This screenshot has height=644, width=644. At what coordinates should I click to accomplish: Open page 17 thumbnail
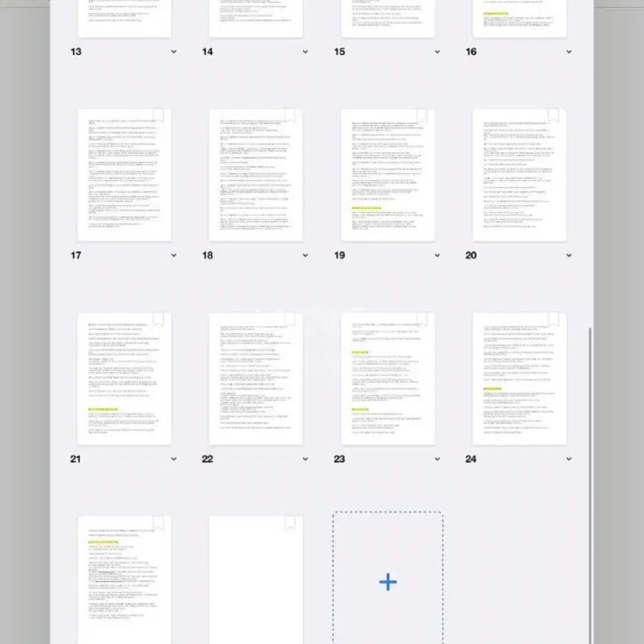pos(125,175)
